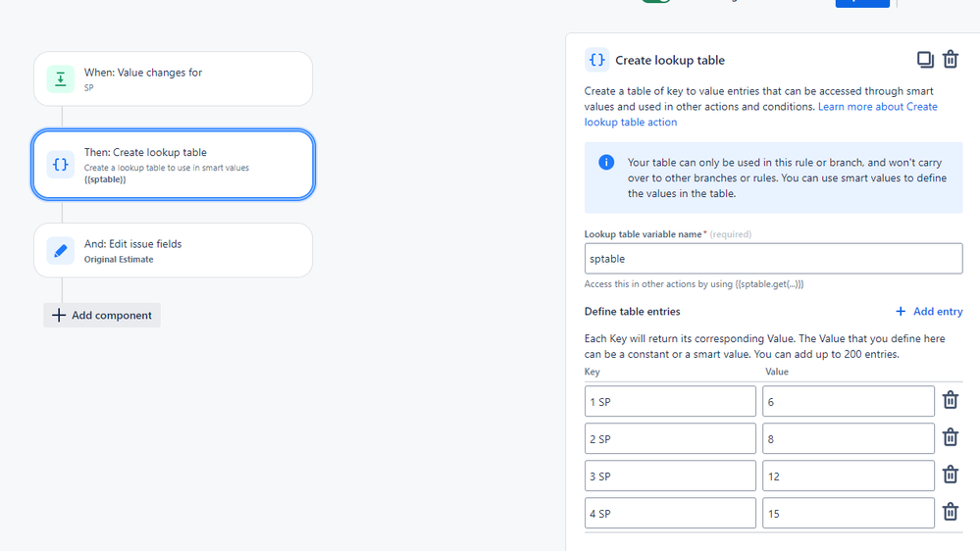Click trash icon for 3 SP entry
This screenshot has width=980, height=551.
pos(950,475)
